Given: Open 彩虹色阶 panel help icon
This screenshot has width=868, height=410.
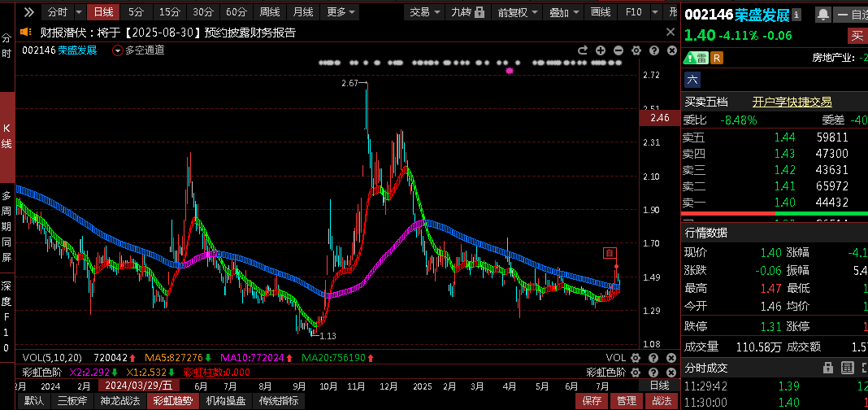Looking at the screenshot, I should tap(653, 372).
